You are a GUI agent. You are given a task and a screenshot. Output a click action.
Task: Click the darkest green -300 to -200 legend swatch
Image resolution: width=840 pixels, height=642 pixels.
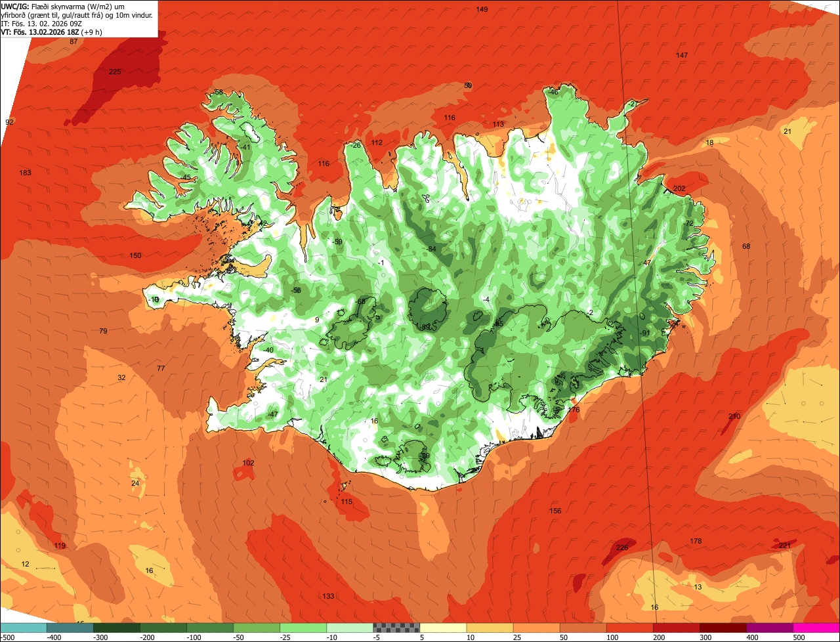coord(116,628)
